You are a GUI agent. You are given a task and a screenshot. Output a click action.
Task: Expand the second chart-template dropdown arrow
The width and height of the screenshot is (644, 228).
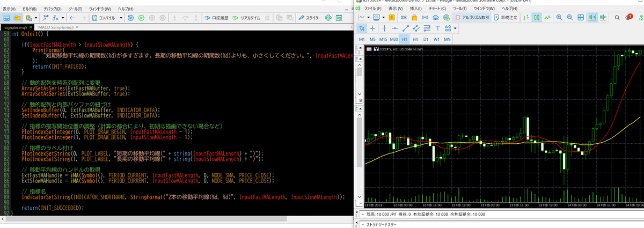384,18
